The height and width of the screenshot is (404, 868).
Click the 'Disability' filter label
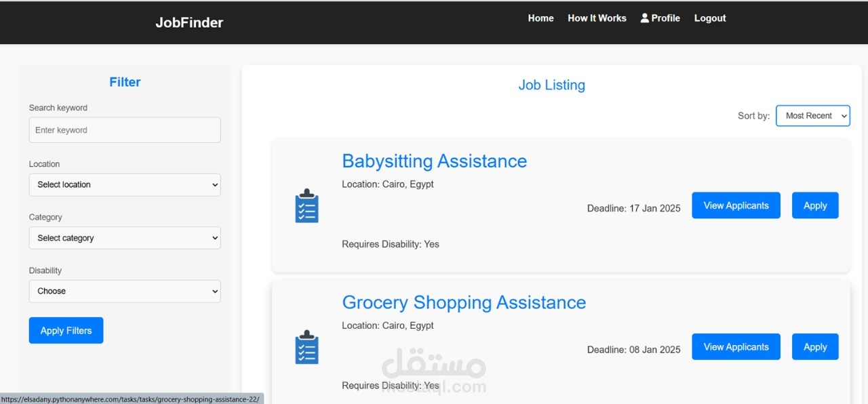[45, 270]
